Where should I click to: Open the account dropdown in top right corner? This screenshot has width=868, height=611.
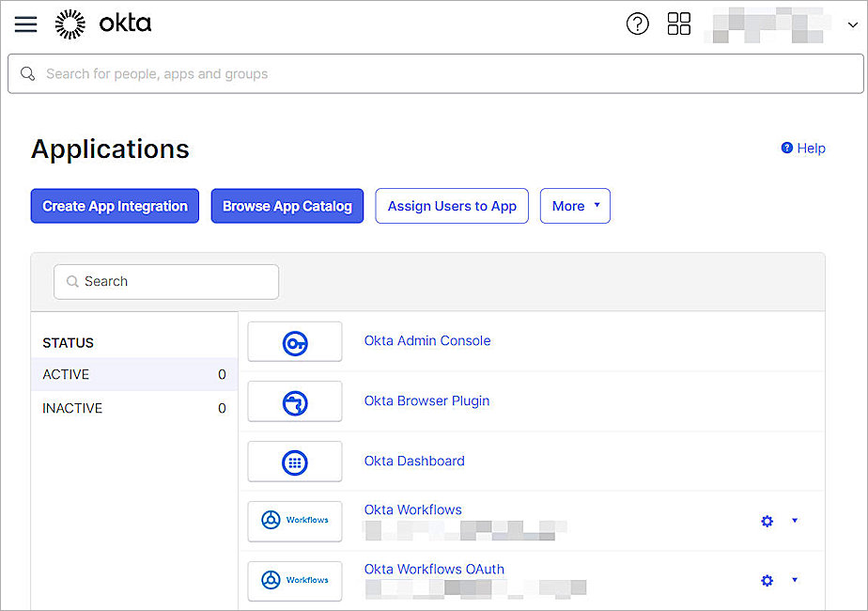(x=853, y=23)
